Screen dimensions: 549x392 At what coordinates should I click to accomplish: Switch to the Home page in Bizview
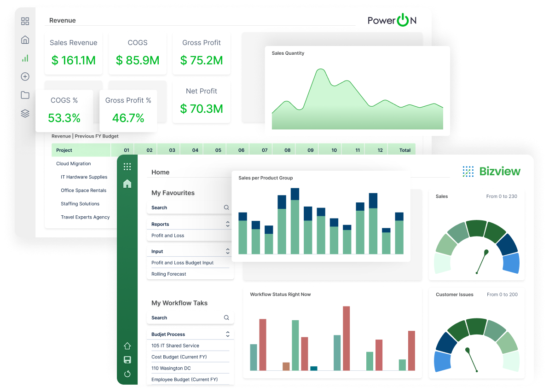coord(160,172)
